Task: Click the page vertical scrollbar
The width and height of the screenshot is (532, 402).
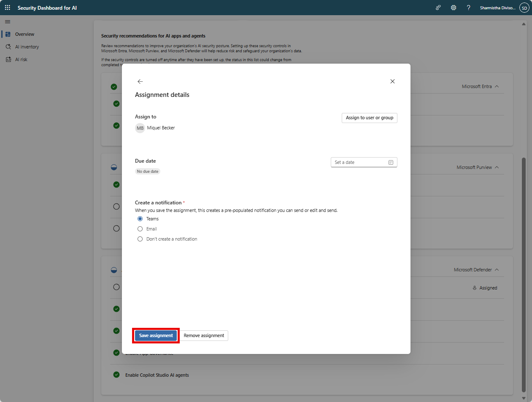Action: (x=524, y=275)
